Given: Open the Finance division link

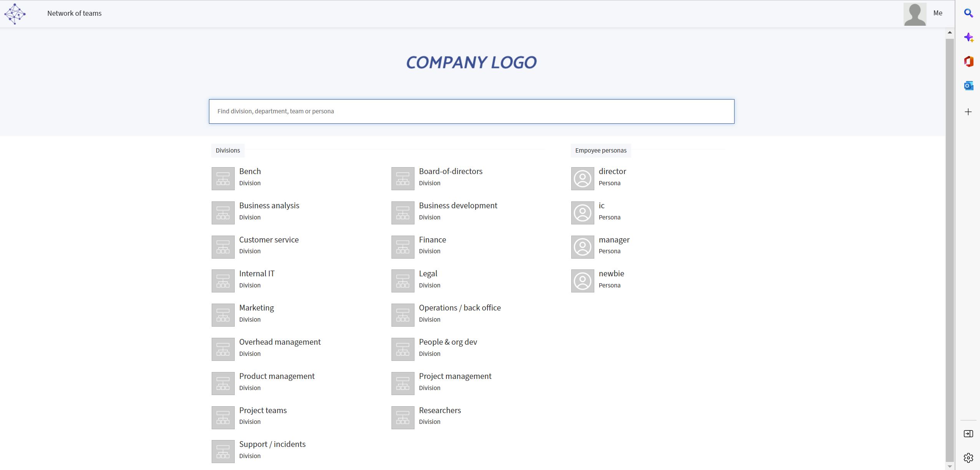Looking at the screenshot, I should pos(432,240).
